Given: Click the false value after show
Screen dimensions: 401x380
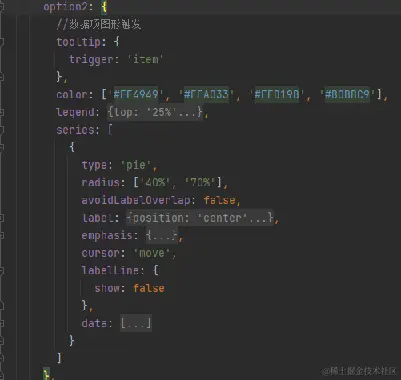Looking at the screenshot, I should (149, 288).
